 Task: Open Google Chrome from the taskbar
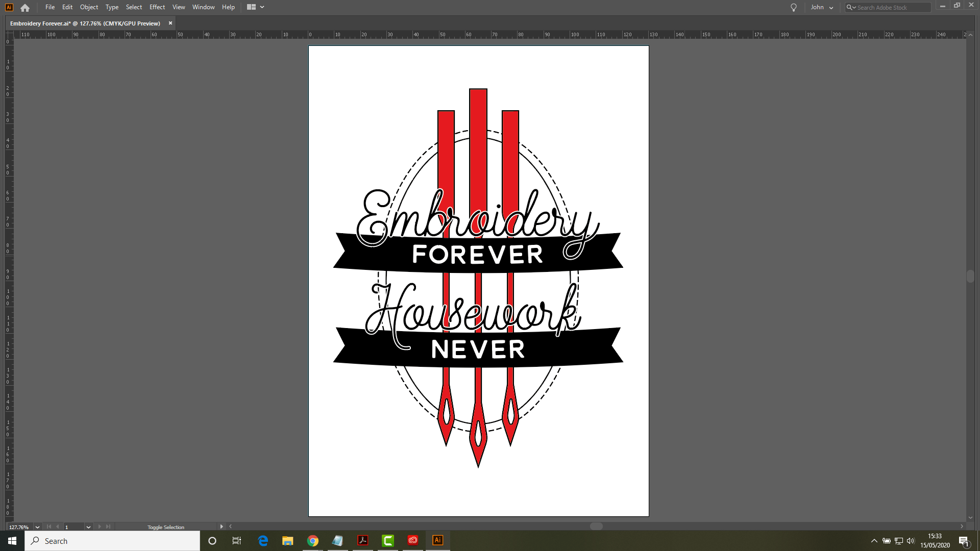[313, 541]
